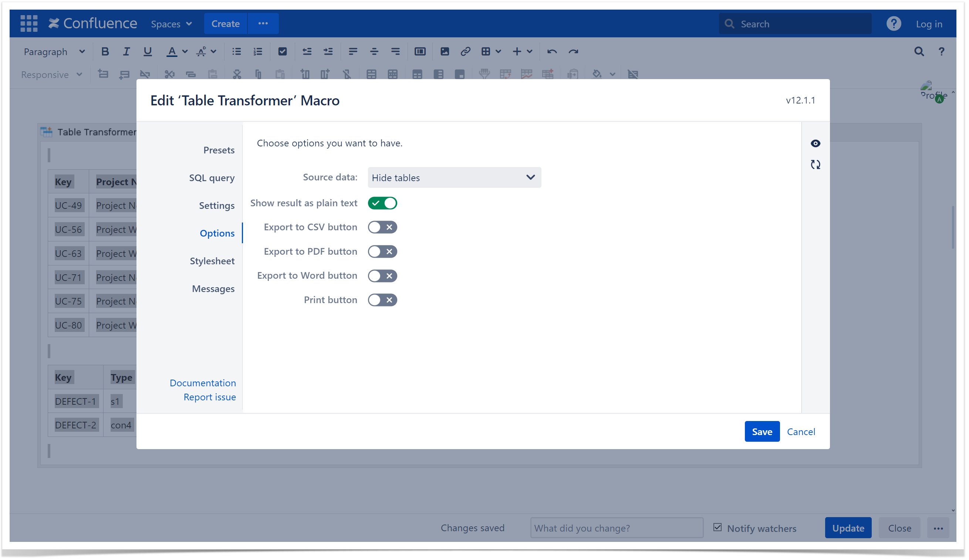Screen dimensions: 969x560
Task: Enable Export to CSV button toggle
Action: coord(382,227)
